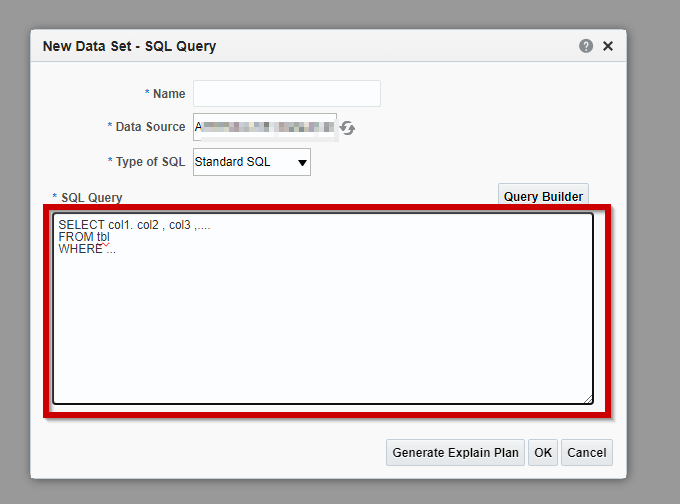The height and width of the screenshot is (504, 680).
Task: Place cursor on the WHERE line
Action: tap(86, 249)
